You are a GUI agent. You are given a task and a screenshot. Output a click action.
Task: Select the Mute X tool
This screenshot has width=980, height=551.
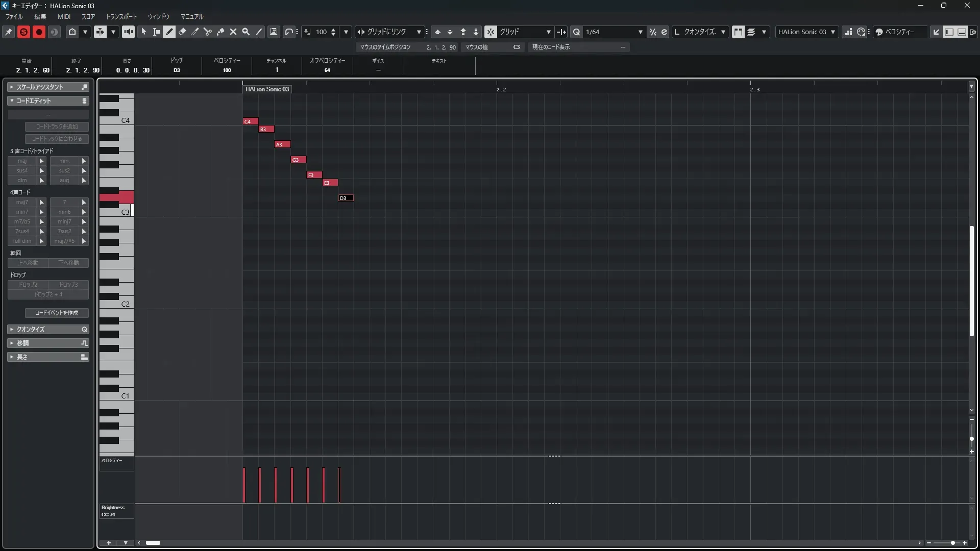point(233,32)
